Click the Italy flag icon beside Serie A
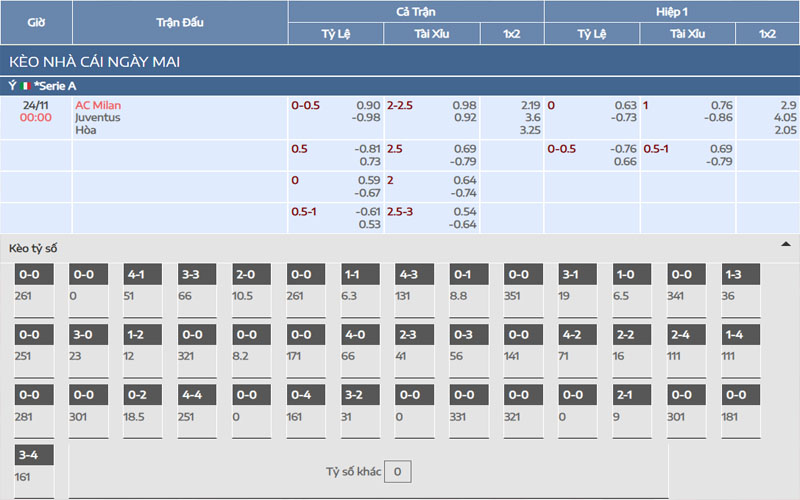Screen dimensions: 800x500 pos(27,86)
